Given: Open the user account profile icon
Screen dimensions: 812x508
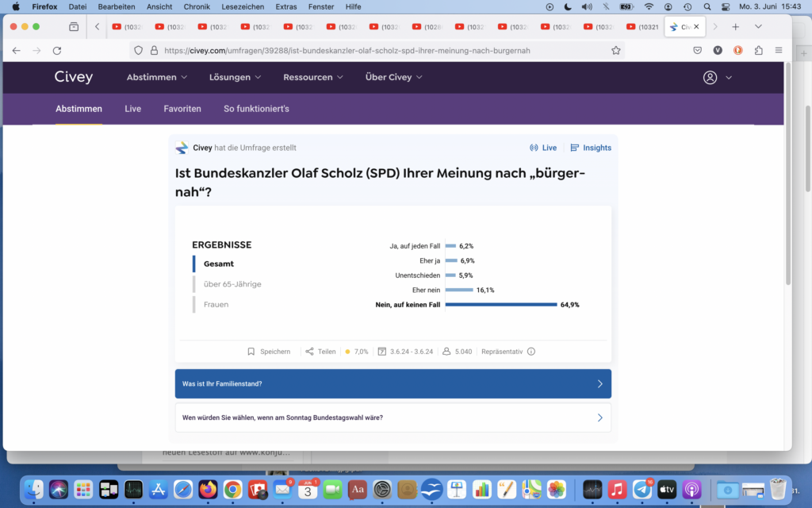Looking at the screenshot, I should coord(710,77).
